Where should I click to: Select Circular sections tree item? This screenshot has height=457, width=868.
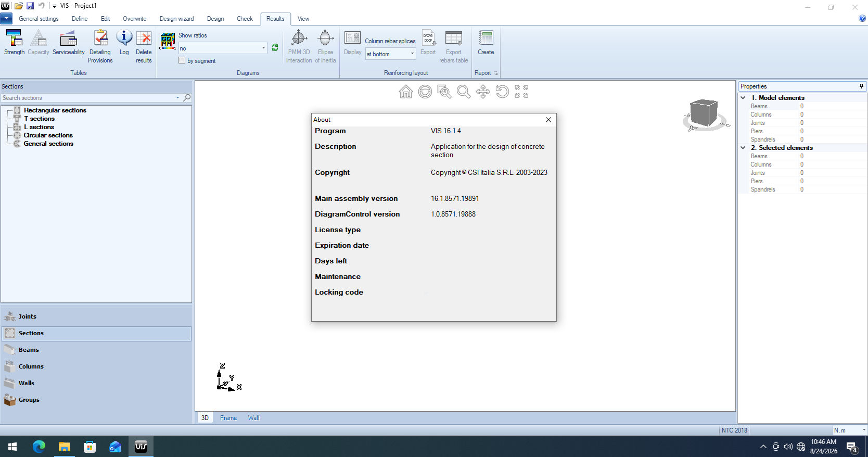(x=48, y=135)
